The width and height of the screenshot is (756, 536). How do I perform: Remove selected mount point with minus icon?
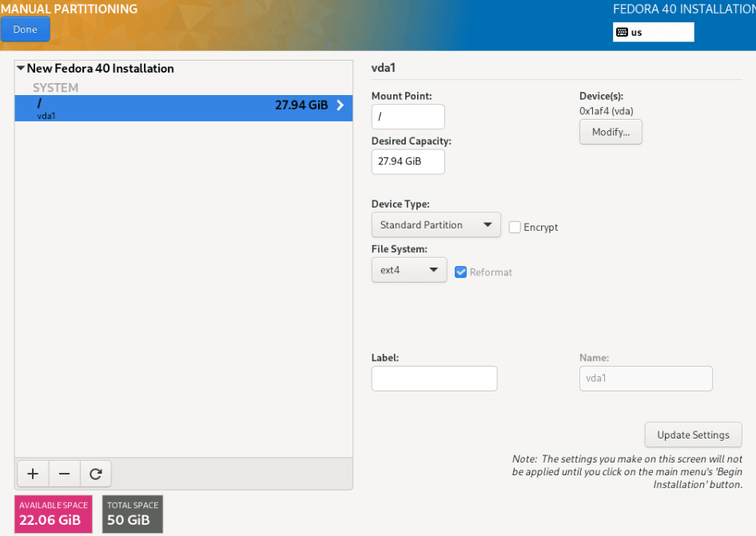click(65, 474)
